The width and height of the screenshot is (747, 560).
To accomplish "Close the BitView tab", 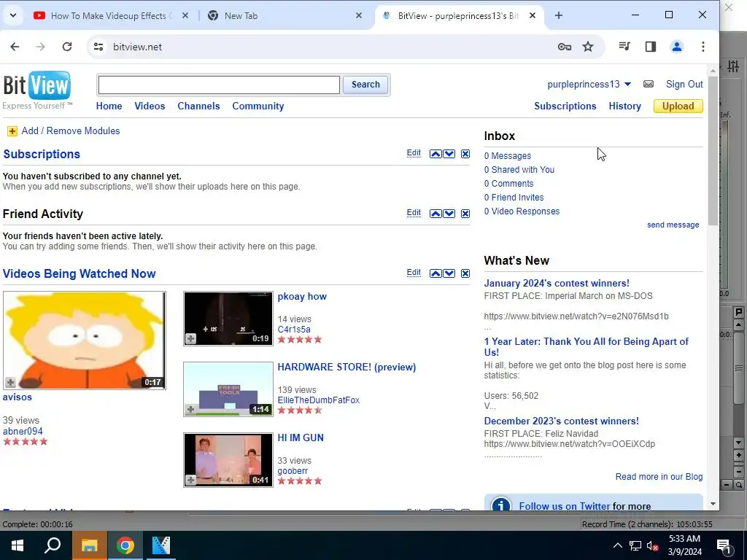I will tap(533, 16).
